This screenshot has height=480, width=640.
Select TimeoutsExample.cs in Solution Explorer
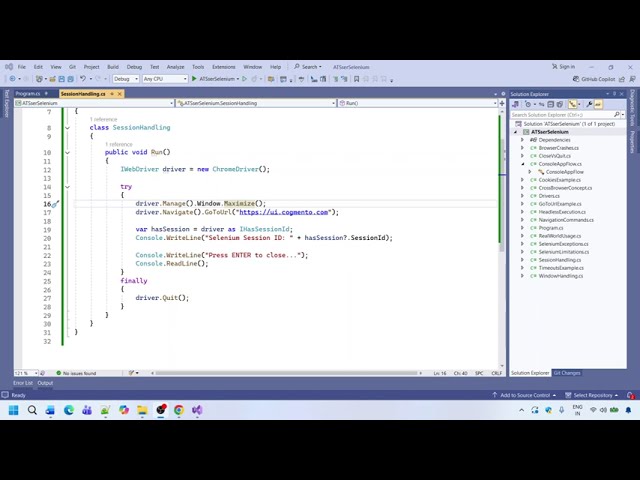[561, 268]
